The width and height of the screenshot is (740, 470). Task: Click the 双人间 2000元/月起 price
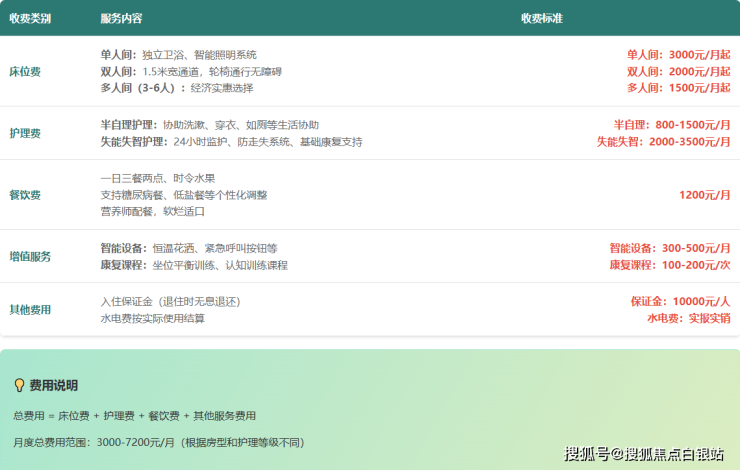[x=678, y=72]
